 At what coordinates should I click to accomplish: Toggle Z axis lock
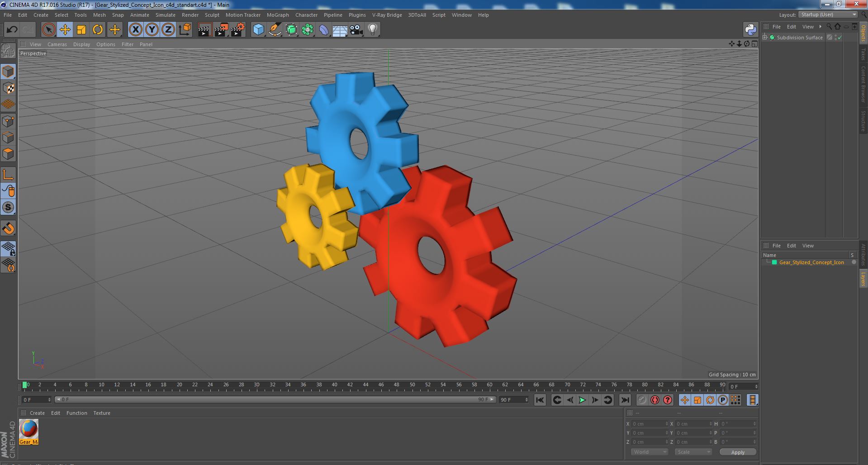point(168,30)
